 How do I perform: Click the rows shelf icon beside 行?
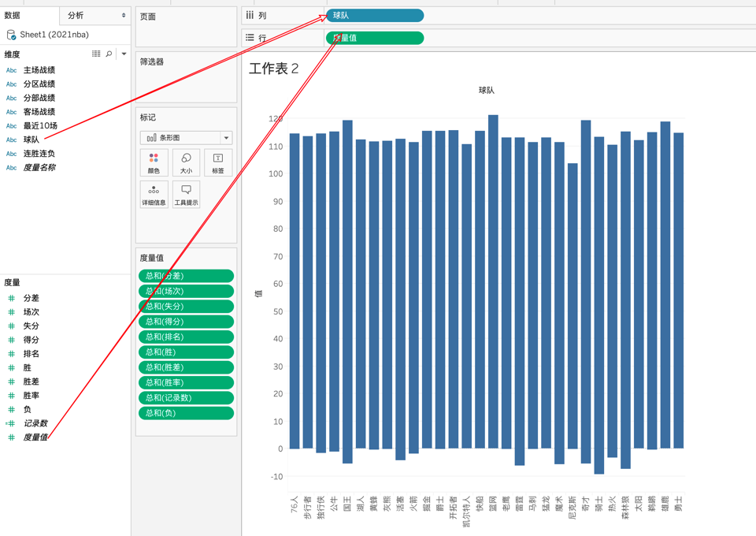(x=250, y=38)
